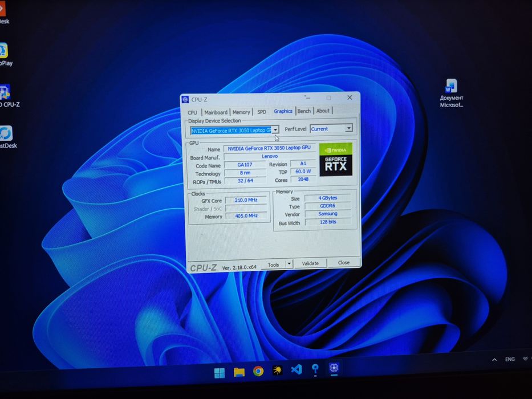Open the desktop shortcut labeled stDesk
The width and height of the screenshot is (532, 399).
(7, 137)
